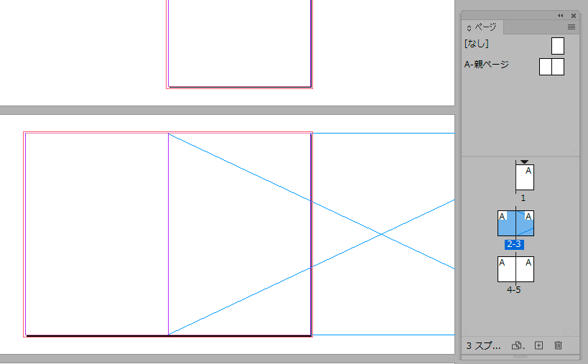This screenshot has height=364, width=588.
Task: Select left page of spread 4-5
Action: point(507,269)
